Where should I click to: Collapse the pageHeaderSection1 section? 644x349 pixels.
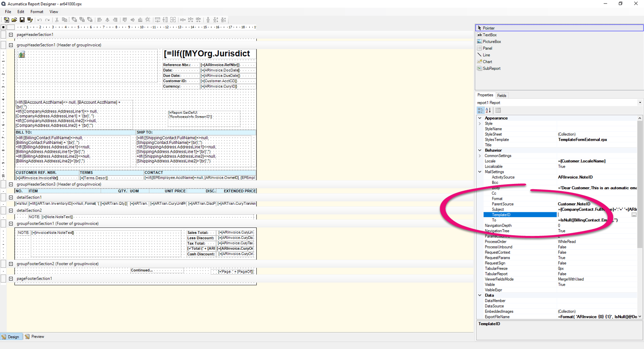11,34
